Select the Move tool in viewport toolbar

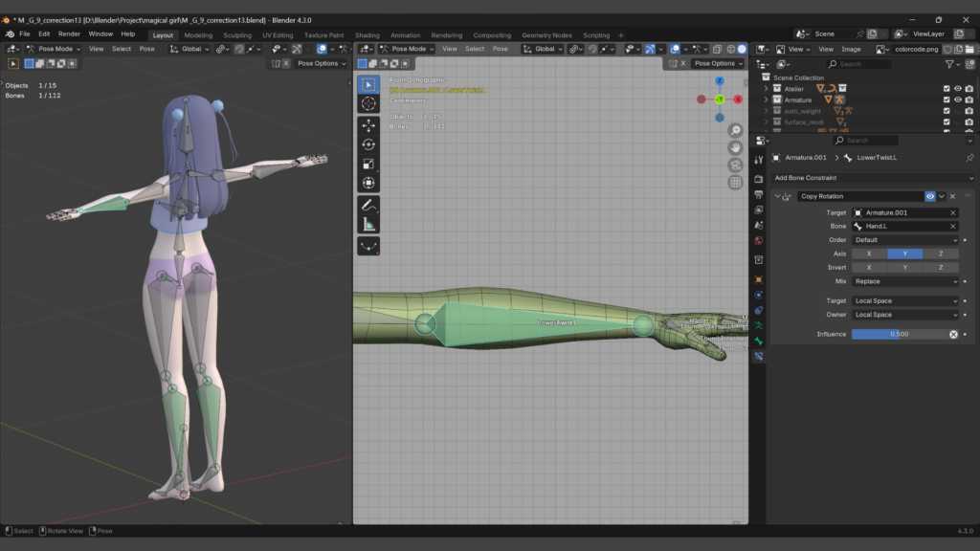pos(368,124)
